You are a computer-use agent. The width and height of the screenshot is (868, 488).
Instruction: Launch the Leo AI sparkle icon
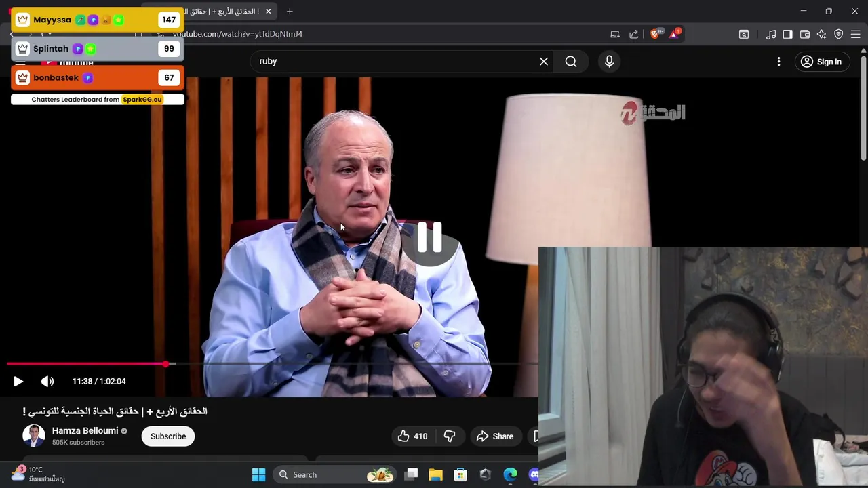(x=822, y=34)
